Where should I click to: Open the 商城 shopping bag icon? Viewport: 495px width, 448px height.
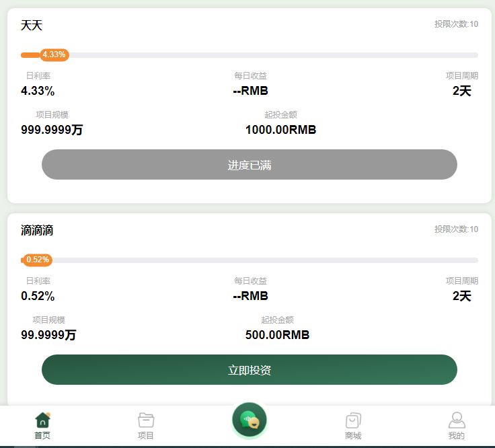[353, 420]
